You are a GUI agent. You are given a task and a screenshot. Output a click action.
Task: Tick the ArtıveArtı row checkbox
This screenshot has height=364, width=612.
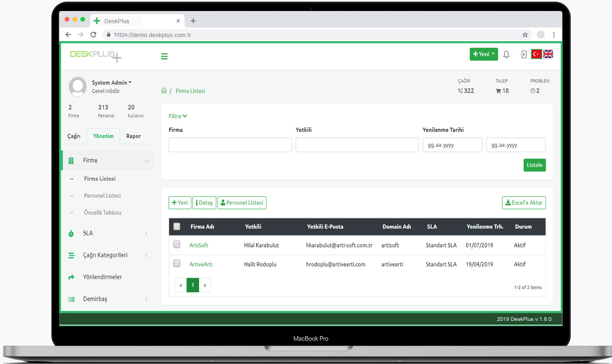click(x=177, y=264)
